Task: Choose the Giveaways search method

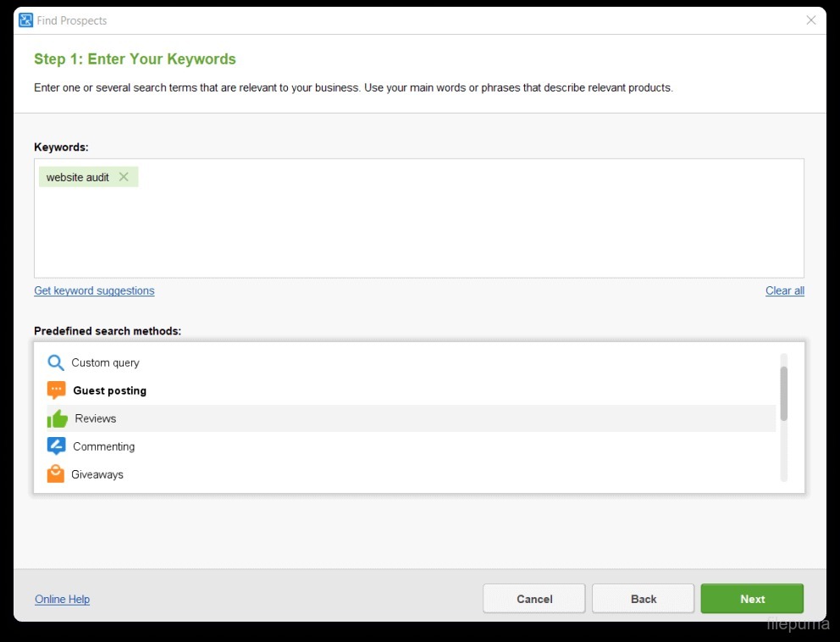Action: (x=97, y=474)
